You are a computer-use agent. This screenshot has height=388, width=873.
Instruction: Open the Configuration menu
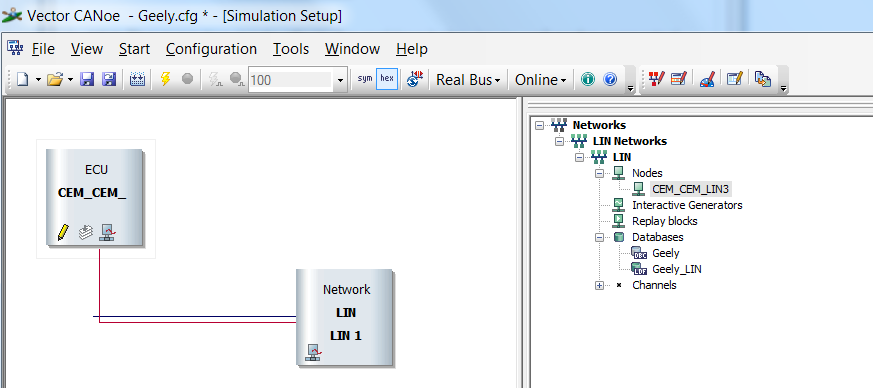[x=212, y=49]
